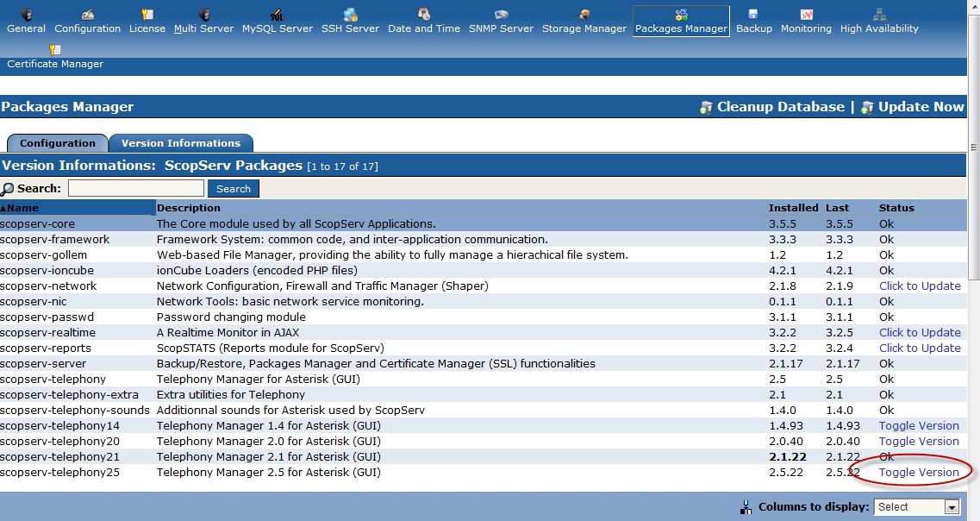980x521 pixels.
Task: Open the Backup icon
Action: [x=754, y=14]
